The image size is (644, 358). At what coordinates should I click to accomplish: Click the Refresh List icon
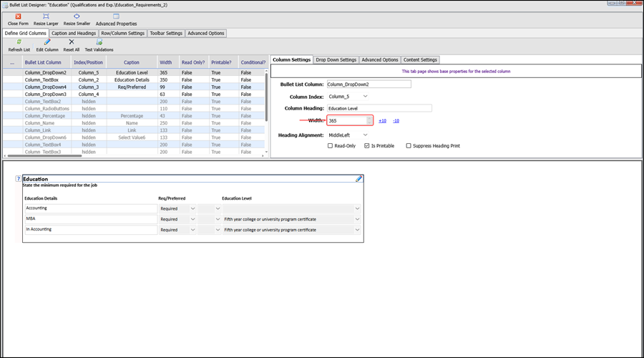(x=19, y=42)
